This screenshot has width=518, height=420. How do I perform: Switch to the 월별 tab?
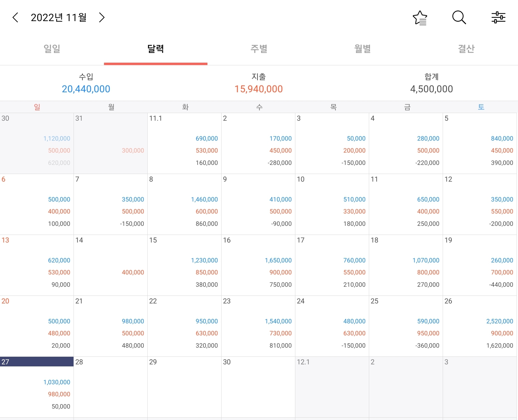[363, 49]
